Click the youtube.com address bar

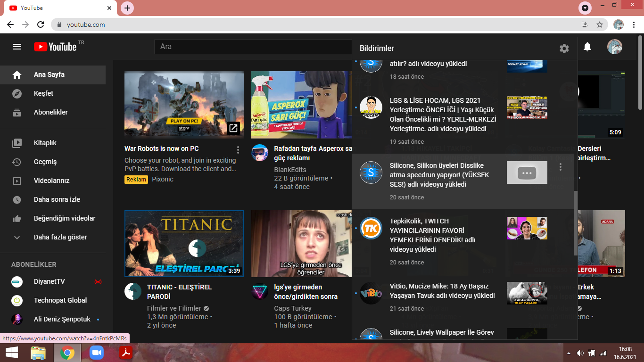coord(316,25)
